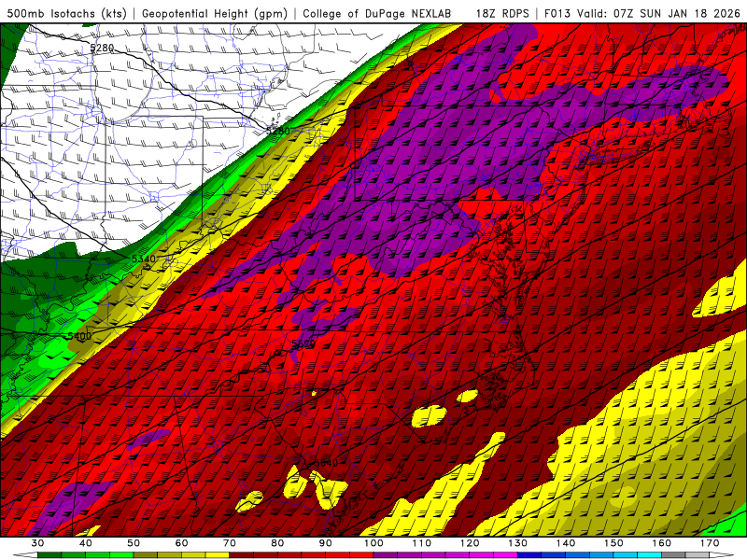Click the dark red swatch right of 70

(242, 555)
